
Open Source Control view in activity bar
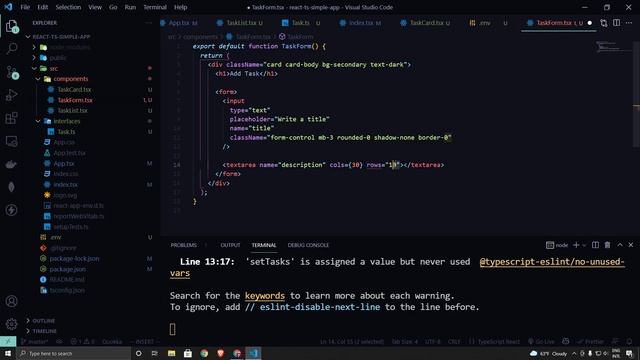pos(11,72)
